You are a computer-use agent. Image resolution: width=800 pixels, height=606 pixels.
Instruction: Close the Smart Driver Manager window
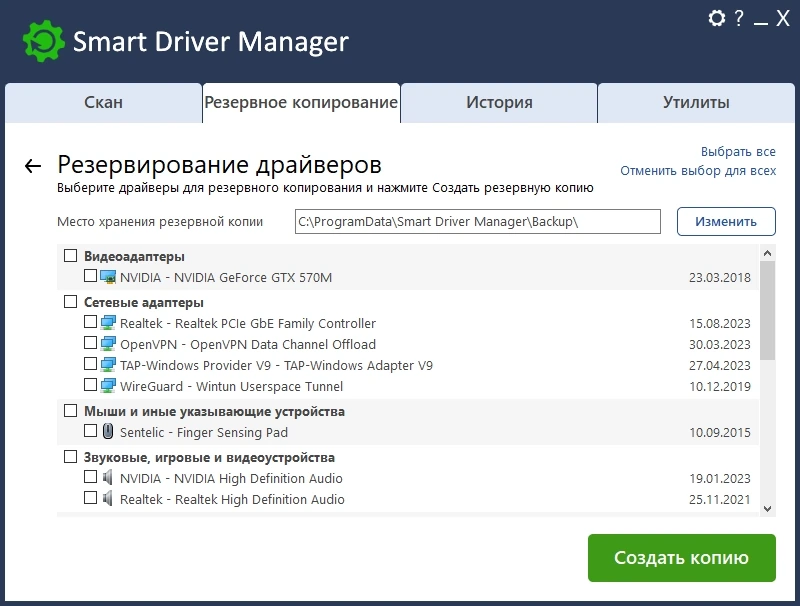click(783, 19)
